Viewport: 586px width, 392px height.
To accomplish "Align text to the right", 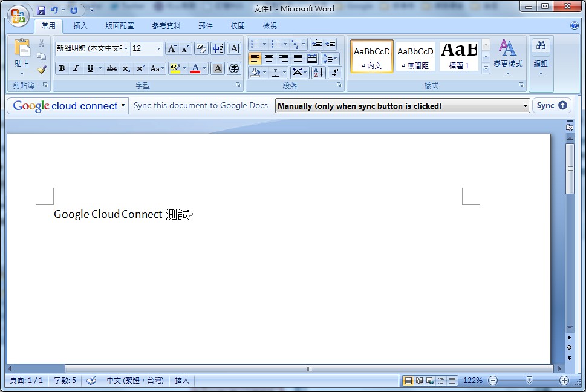I will pos(284,58).
